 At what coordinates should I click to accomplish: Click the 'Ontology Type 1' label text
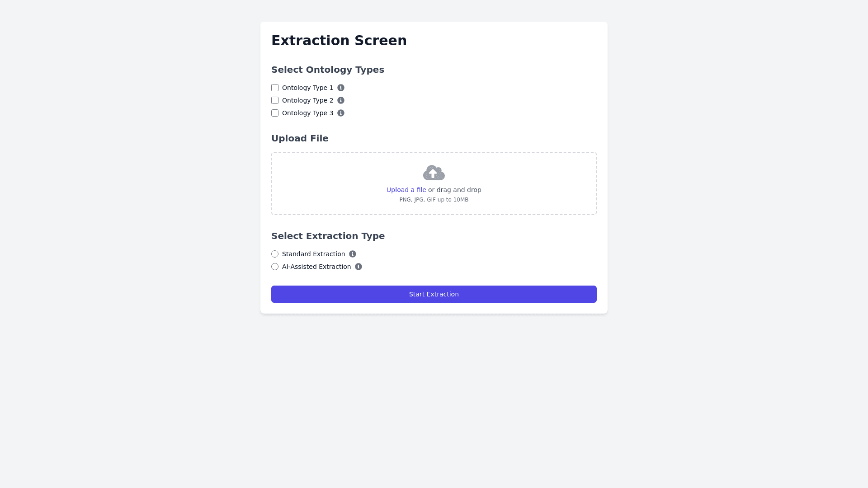[x=307, y=88]
